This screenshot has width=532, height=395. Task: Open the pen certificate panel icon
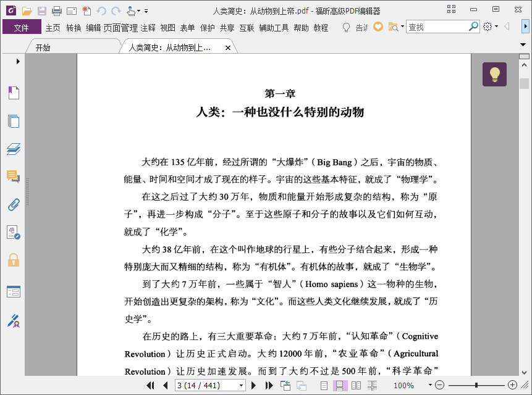click(x=14, y=321)
